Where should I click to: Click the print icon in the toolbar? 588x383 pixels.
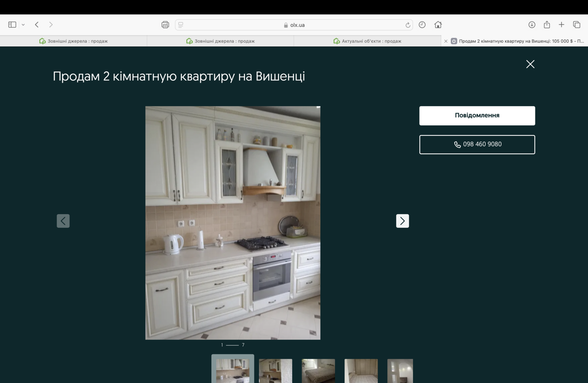click(x=165, y=25)
